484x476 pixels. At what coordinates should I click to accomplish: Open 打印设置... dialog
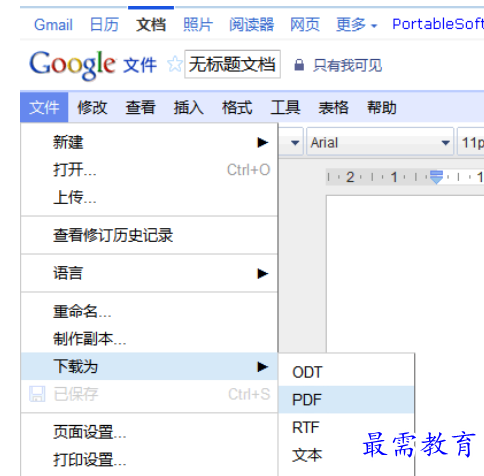tap(149, 460)
